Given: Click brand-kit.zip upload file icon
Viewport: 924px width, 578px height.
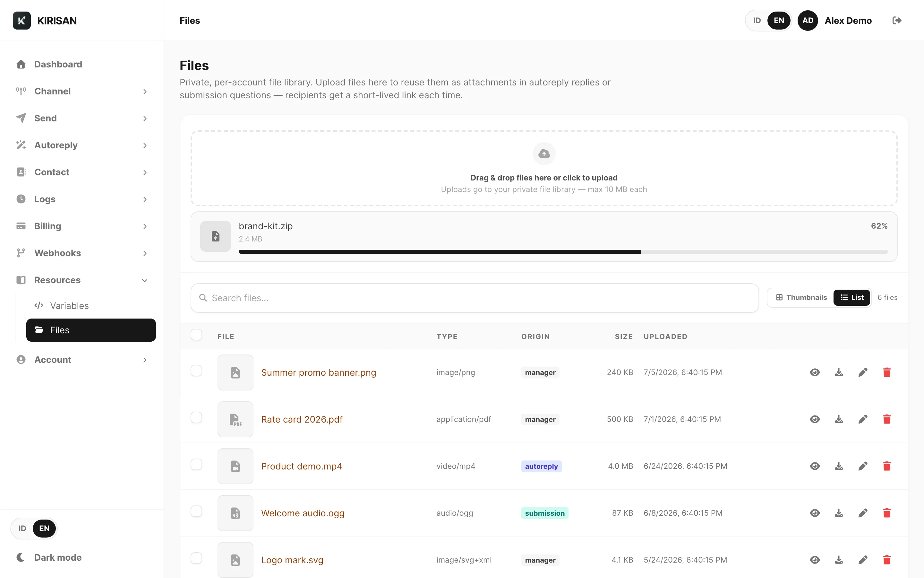Looking at the screenshot, I should 215,236.
